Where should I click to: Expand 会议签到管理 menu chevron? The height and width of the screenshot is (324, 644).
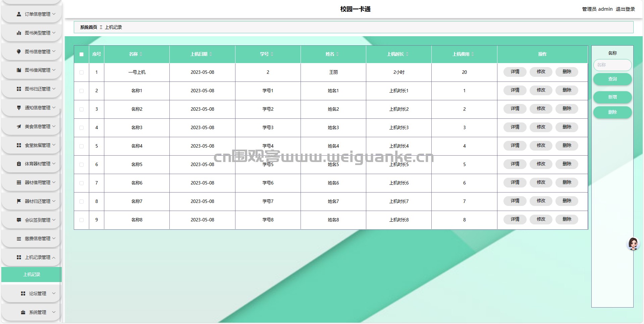click(x=54, y=220)
